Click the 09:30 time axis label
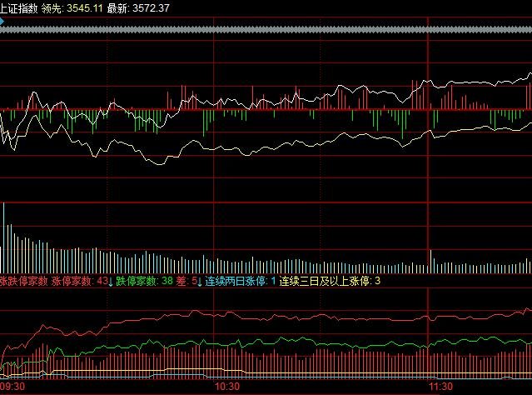 [x=12, y=387]
